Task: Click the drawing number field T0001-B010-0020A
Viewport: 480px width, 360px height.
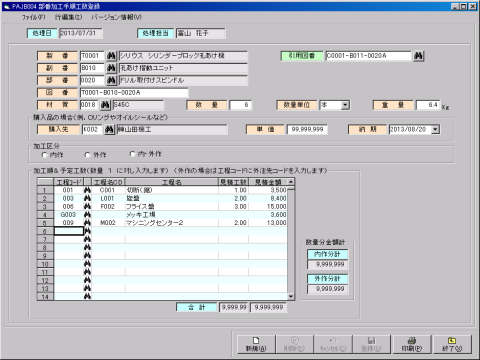Action: (x=134, y=93)
